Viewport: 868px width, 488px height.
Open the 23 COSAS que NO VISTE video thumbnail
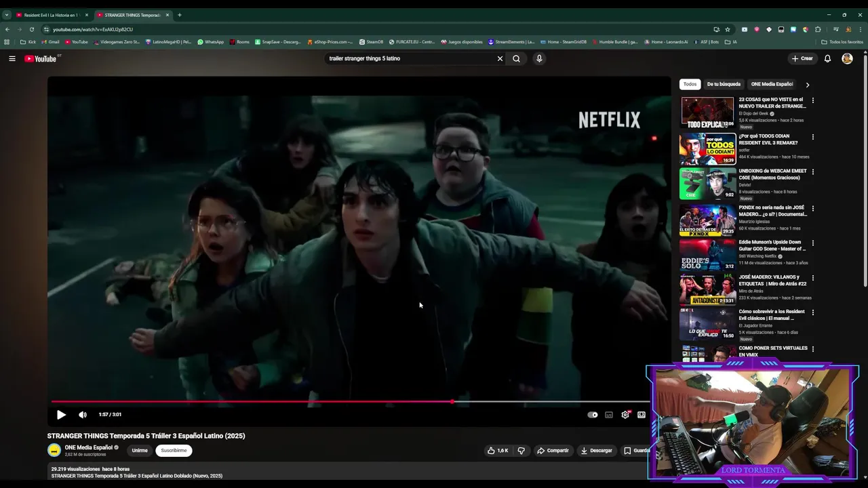tap(707, 113)
